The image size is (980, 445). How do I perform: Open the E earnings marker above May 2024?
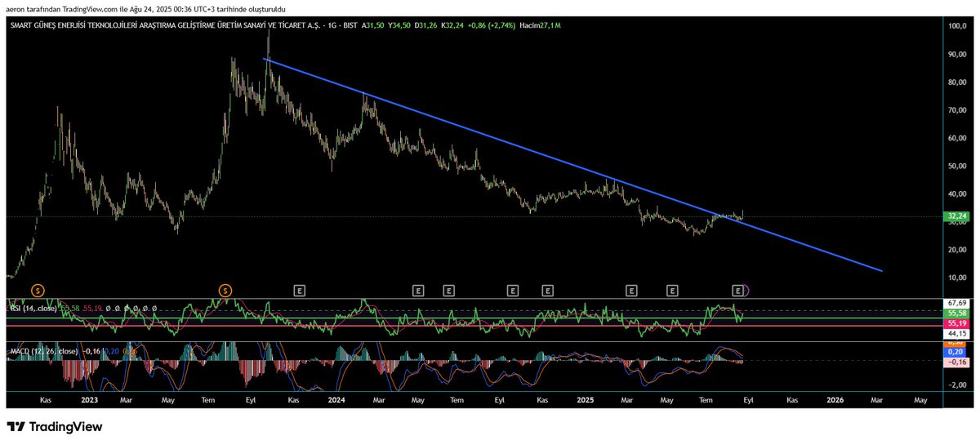click(x=418, y=290)
